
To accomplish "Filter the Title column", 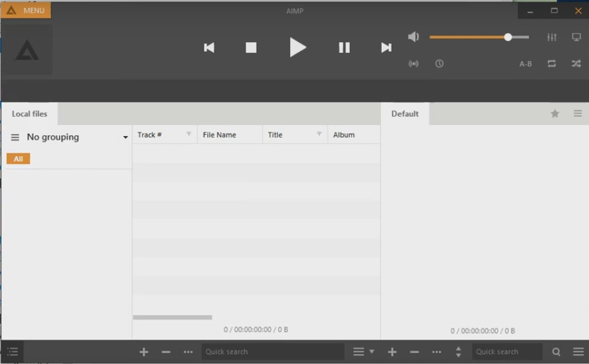I will tap(319, 133).
